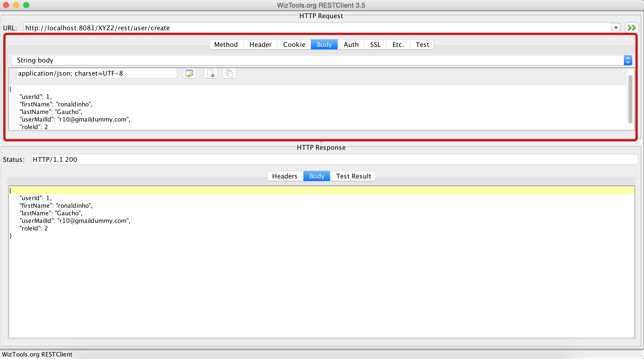Screen dimensions: 644x359
Task: Execute the request with the green double-arrow button
Action: [x=632, y=28]
